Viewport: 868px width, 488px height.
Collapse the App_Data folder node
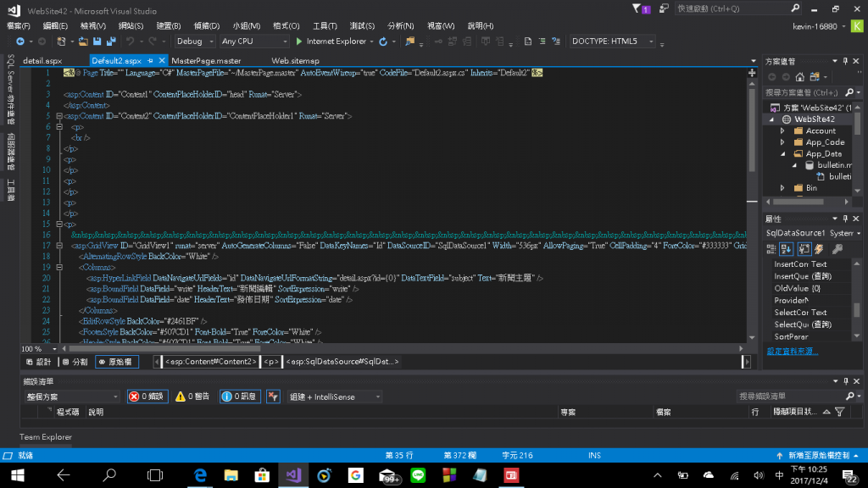click(782, 154)
